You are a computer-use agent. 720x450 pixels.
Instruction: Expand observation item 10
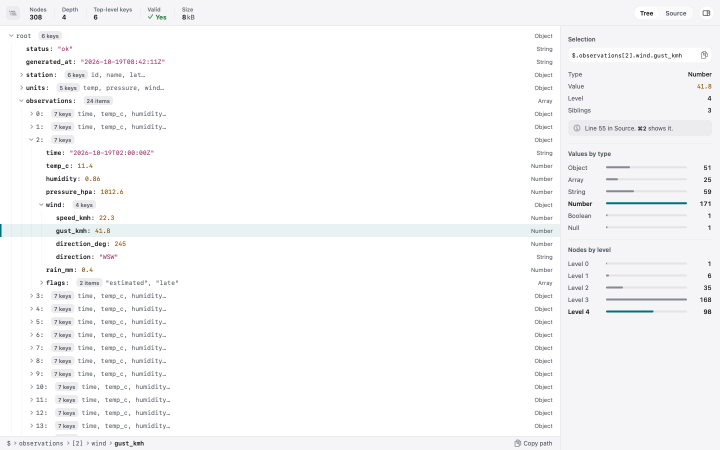coord(31,387)
